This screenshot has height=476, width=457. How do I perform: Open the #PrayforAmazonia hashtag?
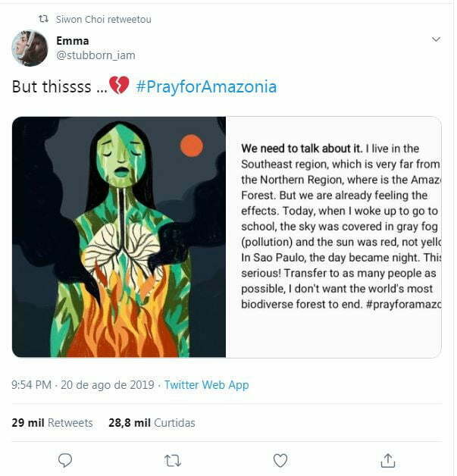click(206, 86)
